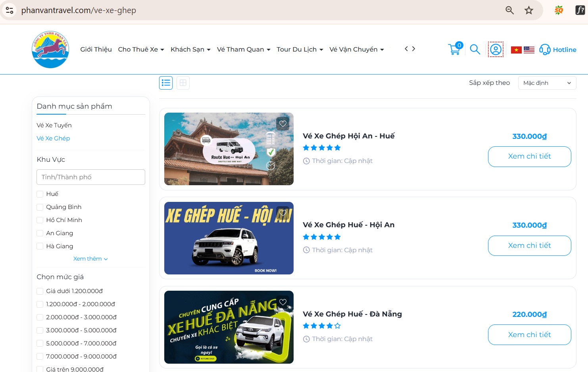Tick the An Giang region checkbox

(40, 233)
